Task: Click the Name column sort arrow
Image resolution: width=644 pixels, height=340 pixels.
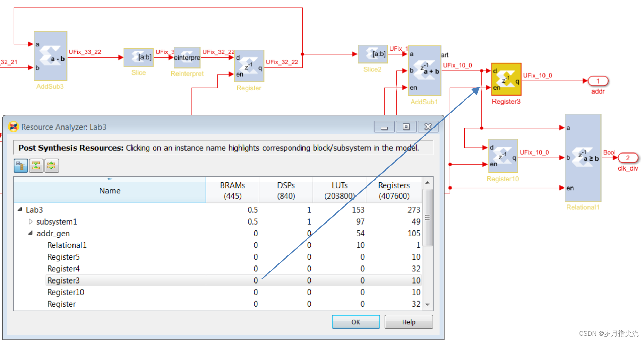Action: pos(110,179)
